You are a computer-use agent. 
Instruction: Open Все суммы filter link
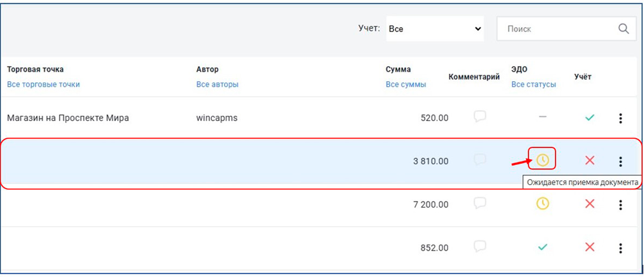(406, 84)
